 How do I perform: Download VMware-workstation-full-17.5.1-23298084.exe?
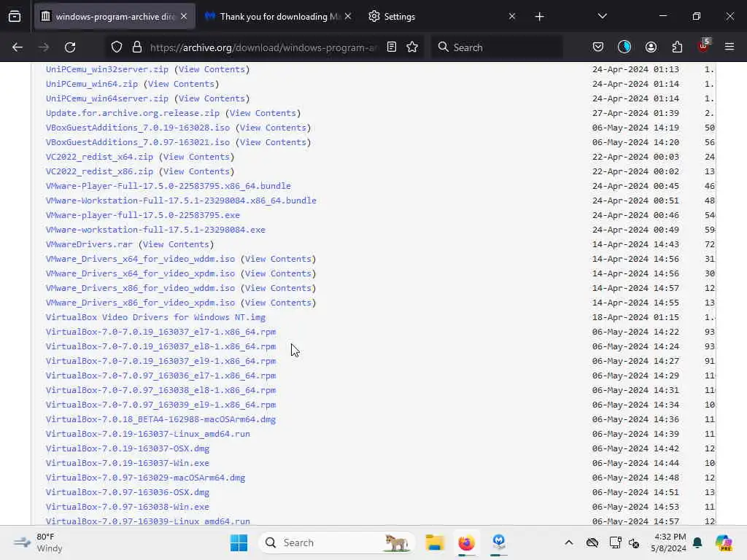pos(155,230)
